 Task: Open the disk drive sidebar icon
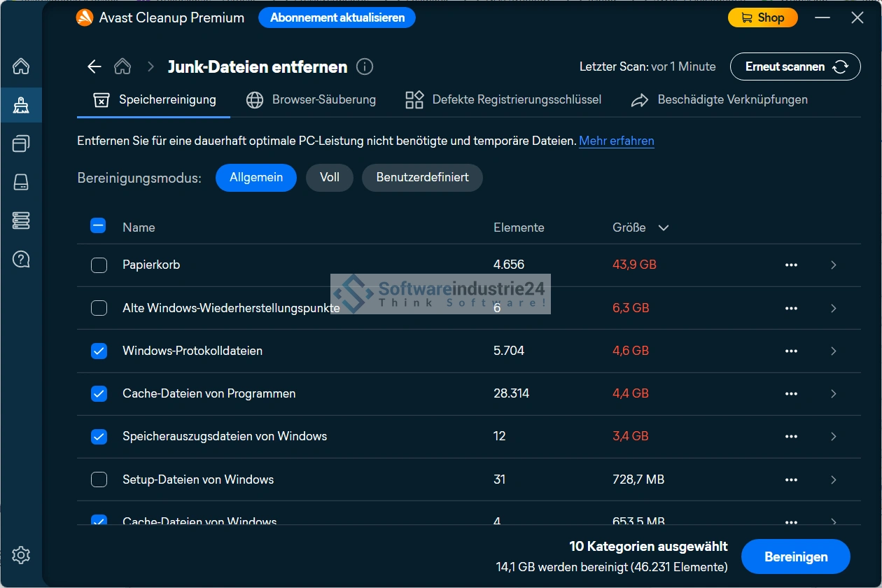(x=21, y=183)
